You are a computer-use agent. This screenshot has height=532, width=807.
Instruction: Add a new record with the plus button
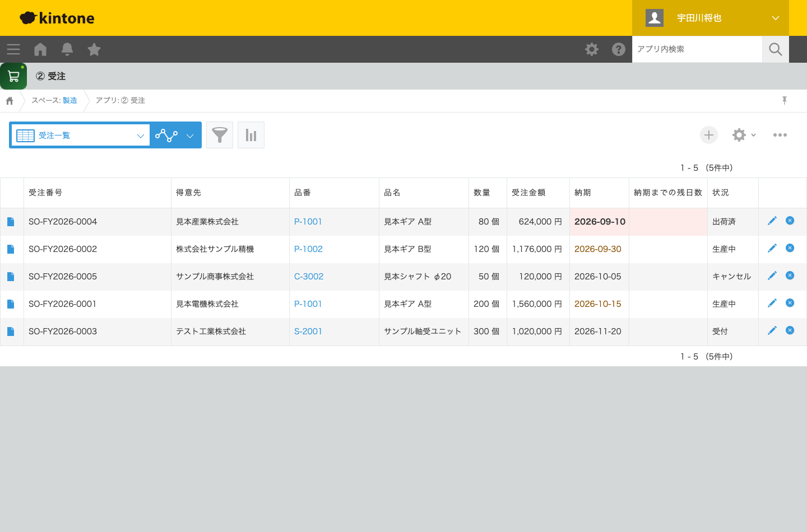709,135
